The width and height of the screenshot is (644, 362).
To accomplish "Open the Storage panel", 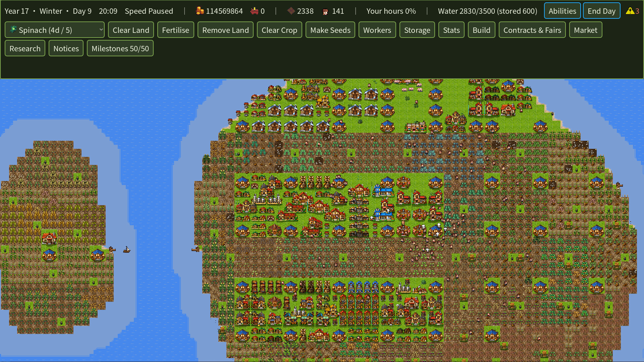I will coord(417,30).
